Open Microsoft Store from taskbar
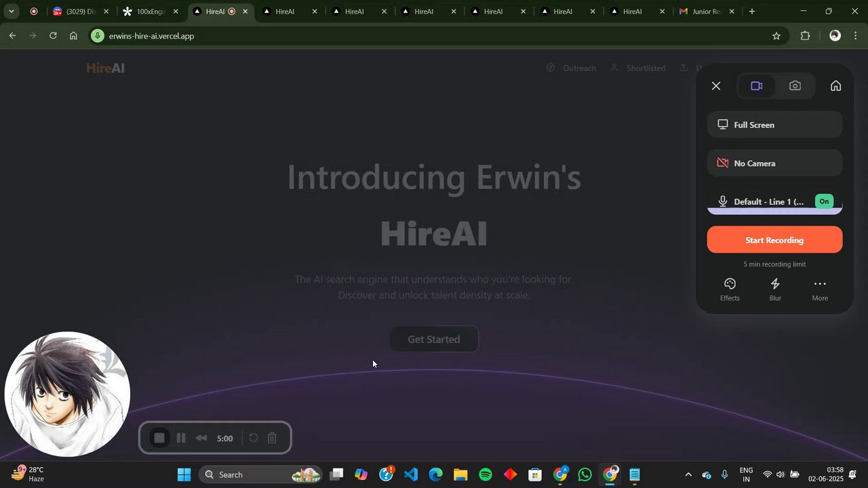 (x=535, y=474)
